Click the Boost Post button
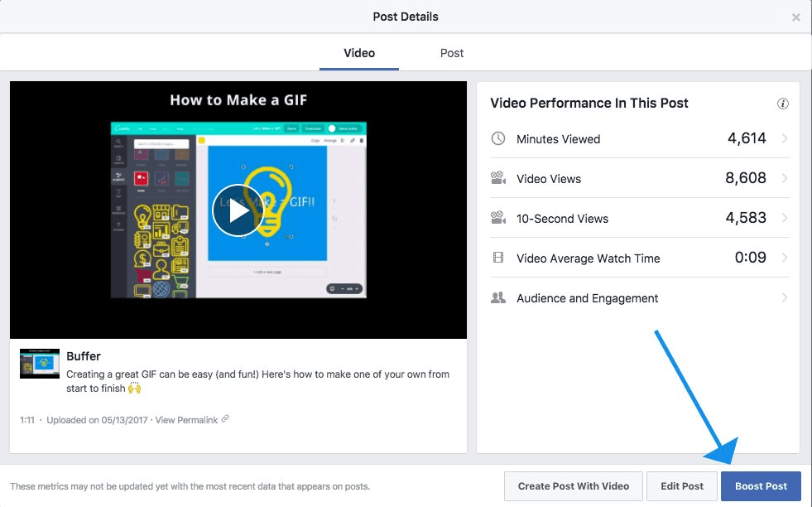 click(760, 486)
